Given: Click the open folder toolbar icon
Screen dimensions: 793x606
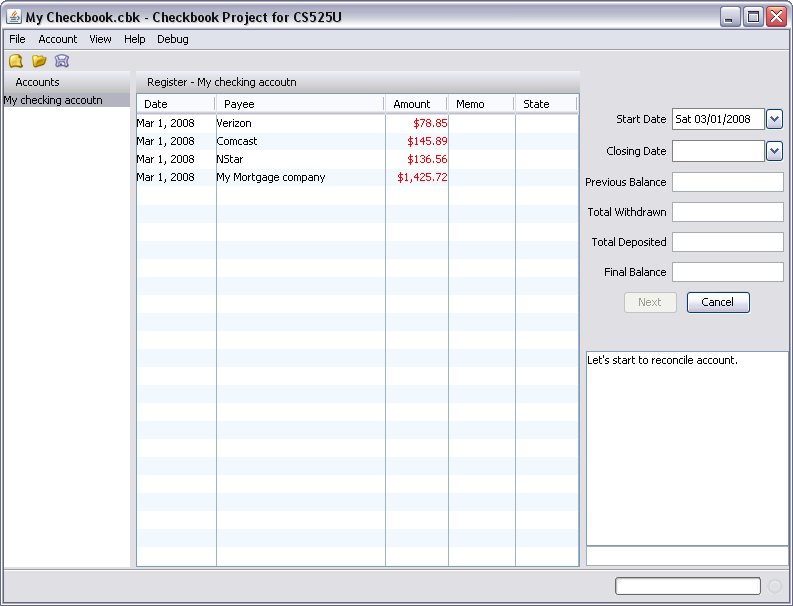Looking at the screenshot, I should click(x=39, y=61).
